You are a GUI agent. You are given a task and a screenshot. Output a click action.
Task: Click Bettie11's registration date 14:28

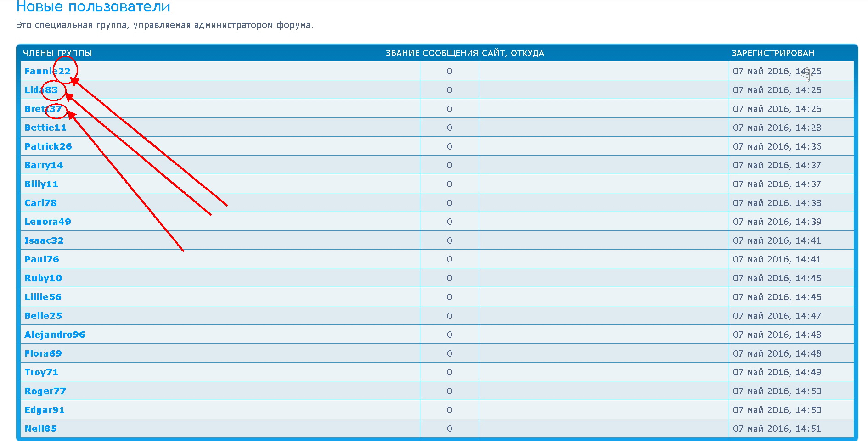point(777,128)
